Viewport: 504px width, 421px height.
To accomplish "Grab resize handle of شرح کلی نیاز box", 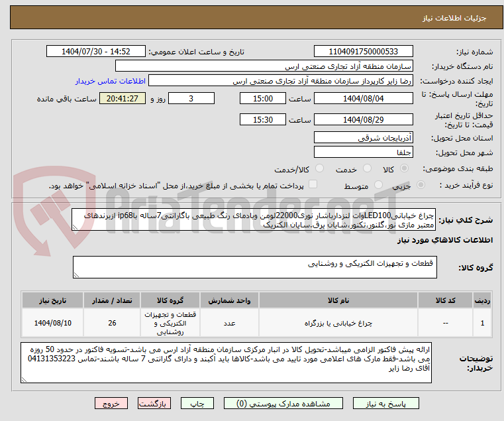I will tap(75, 227).
